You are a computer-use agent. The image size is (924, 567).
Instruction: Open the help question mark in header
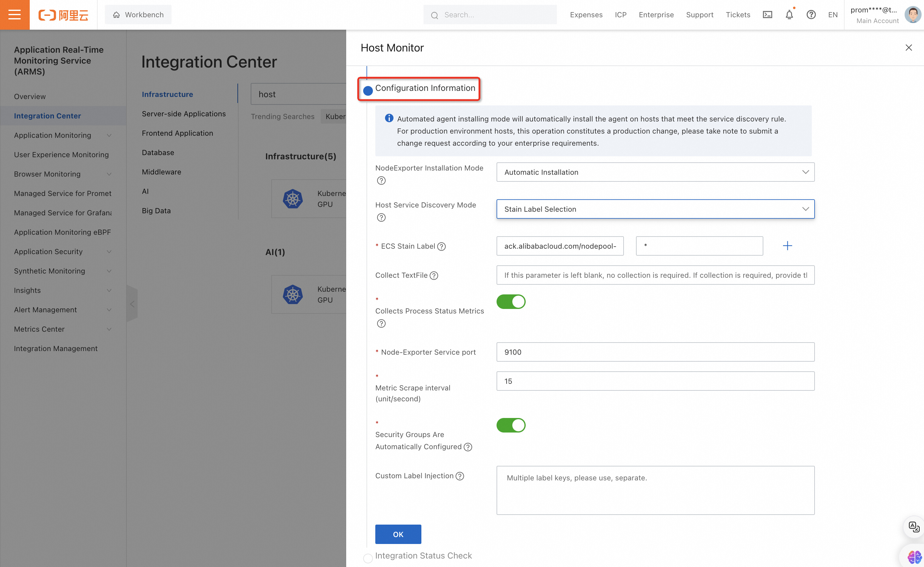811,15
